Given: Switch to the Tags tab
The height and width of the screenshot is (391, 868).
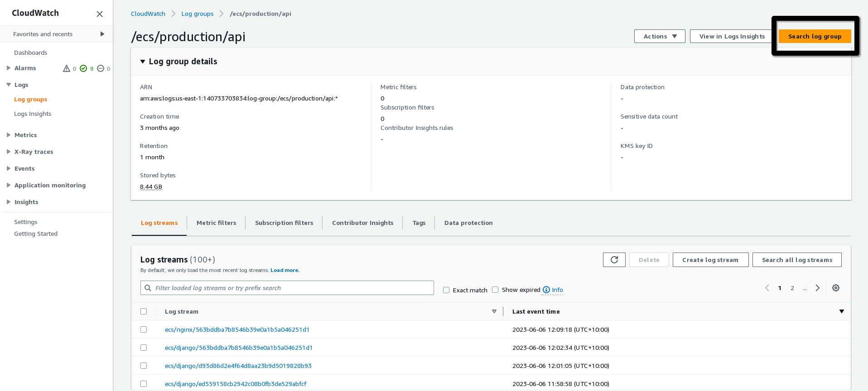Looking at the screenshot, I should click(419, 223).
